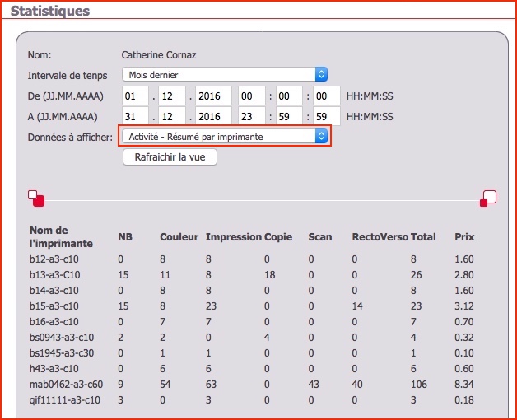Click the name Catherine Cornaz

click(159, 55)
